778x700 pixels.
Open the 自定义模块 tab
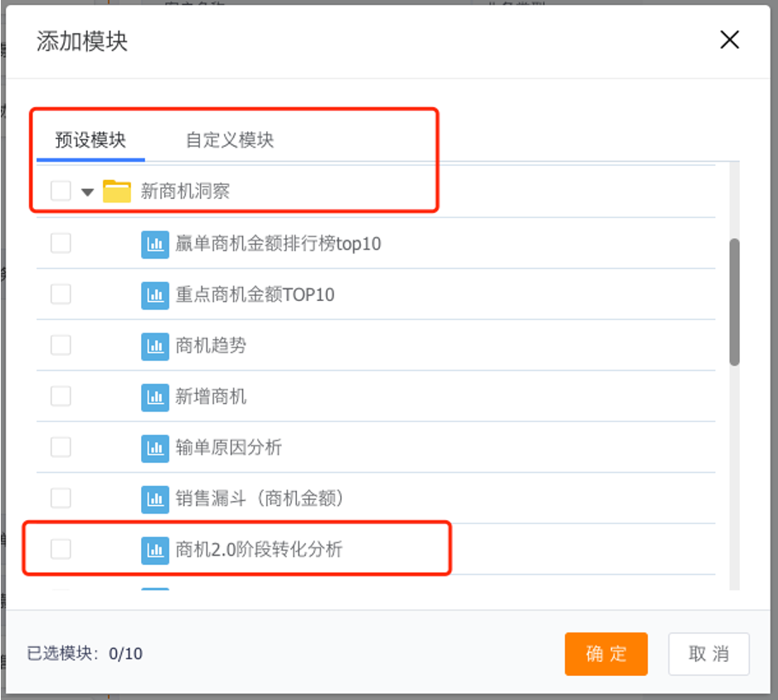click(x=230, y=140)
